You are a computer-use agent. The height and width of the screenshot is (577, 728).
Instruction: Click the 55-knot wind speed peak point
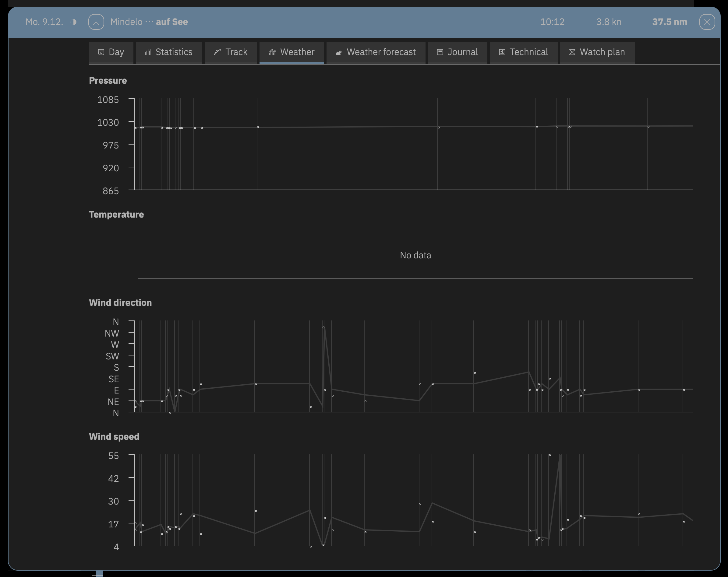click(550, 456)
